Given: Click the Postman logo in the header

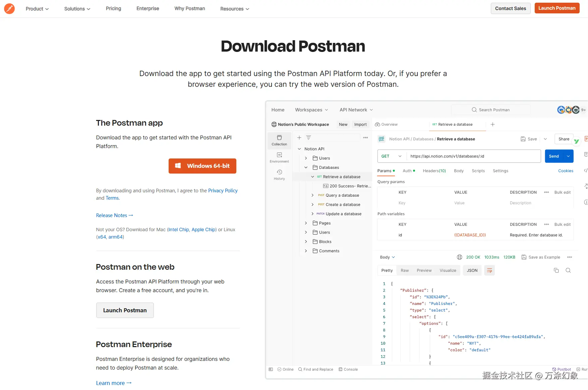Looking at the screenshot, I should click(9, 9).
